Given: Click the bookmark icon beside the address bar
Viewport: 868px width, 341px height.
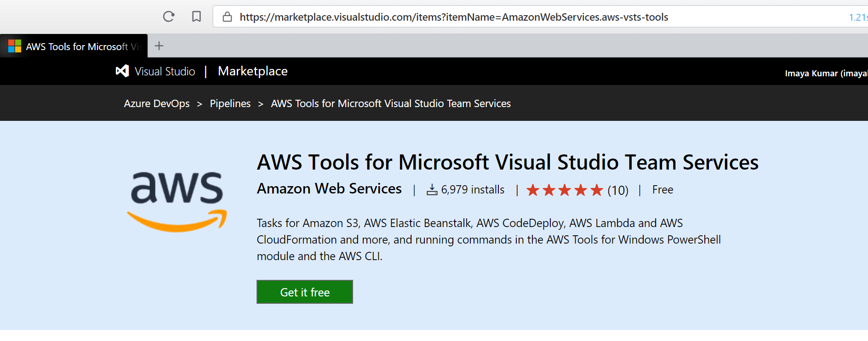Looking at the screenshot, I should pyautogui.click(x=196, y=17).
